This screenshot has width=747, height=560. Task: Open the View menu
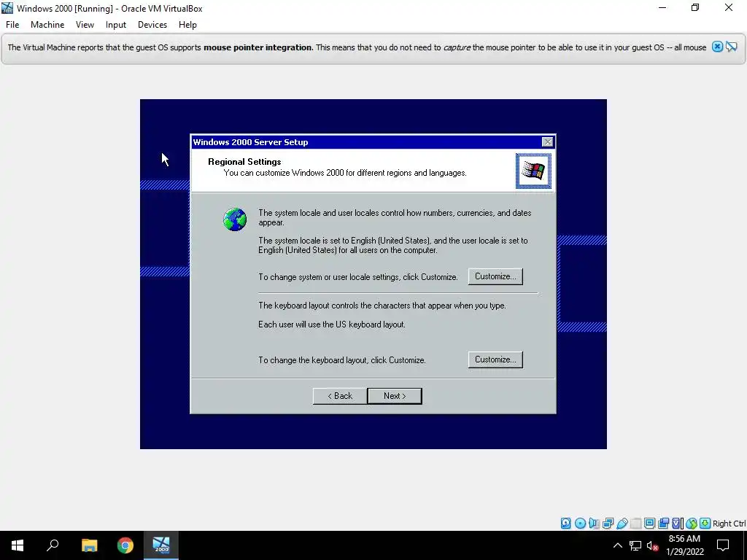[x=85, y=25]
